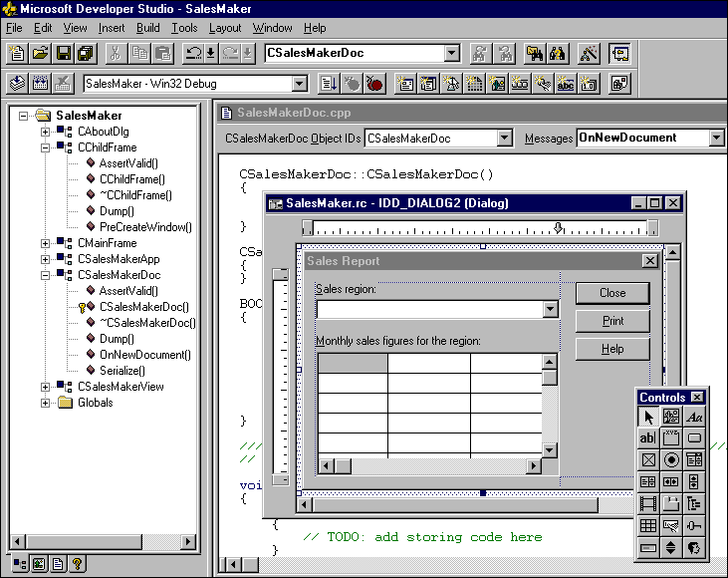Screen dimensions: 728x578
Task: Expand the Globals folder node
Action: coord(45,403)
